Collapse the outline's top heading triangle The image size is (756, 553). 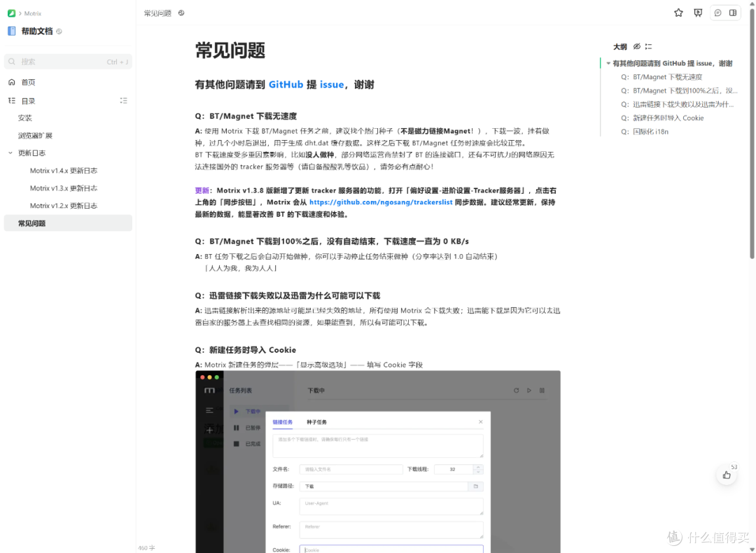pyautogui.click(x=608, y=63)
